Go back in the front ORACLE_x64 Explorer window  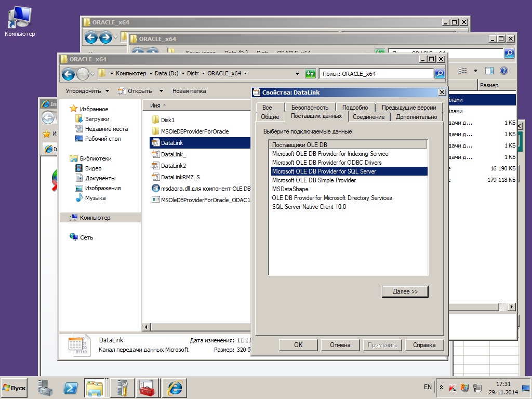[68, 74]
